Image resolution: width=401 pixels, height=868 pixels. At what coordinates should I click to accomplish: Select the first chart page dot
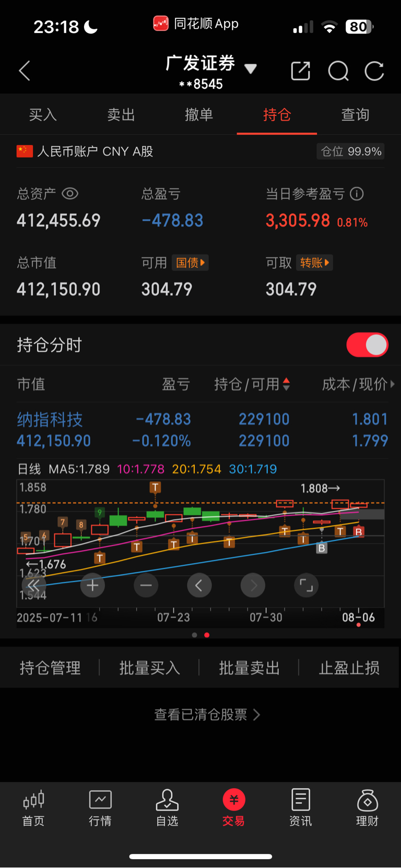[x=195, y=635]
